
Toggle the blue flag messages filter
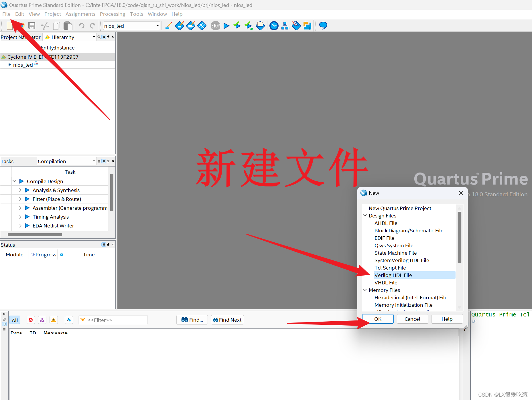(69, 320)
